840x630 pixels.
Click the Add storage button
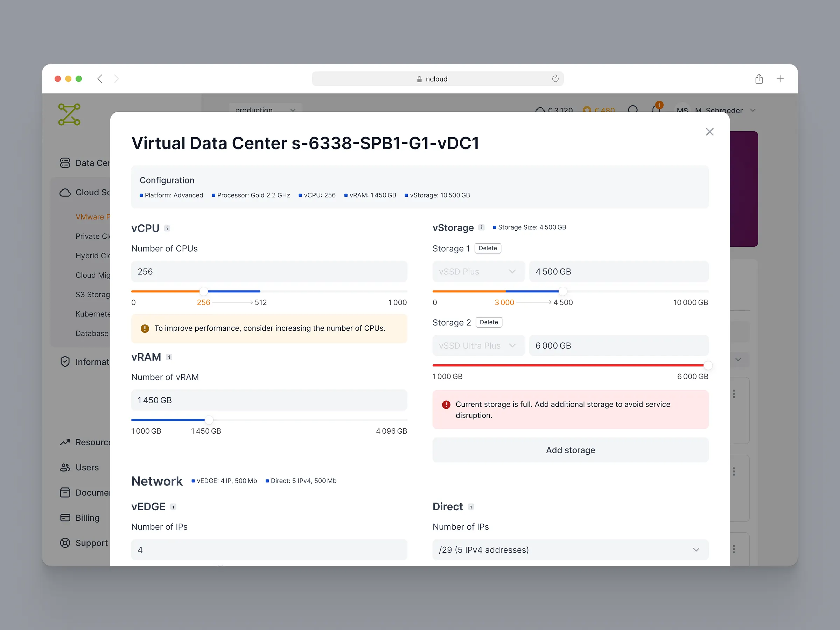pos(570,450)
